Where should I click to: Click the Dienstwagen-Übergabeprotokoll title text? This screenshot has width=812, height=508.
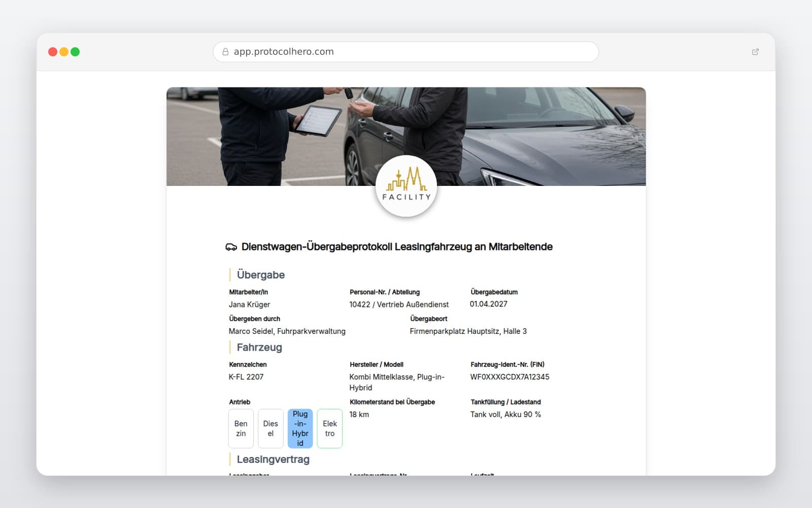[x=397, y=247]
